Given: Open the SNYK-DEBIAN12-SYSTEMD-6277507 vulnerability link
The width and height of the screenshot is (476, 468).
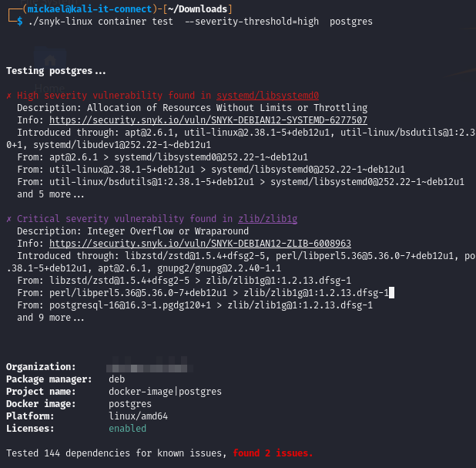Looking at the screenshot, I should pyautogui.click(x=208, y=120).
